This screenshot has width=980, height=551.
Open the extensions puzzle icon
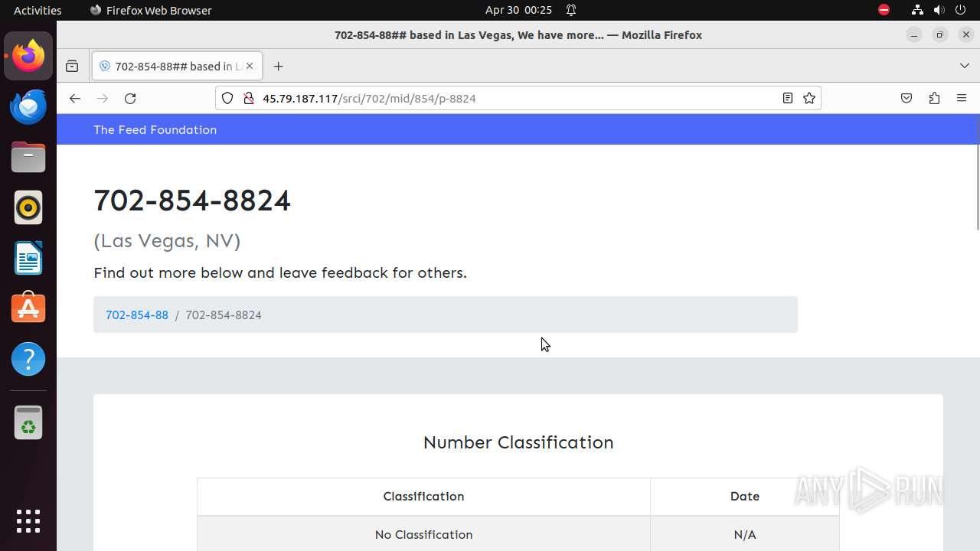click(x=934, y=98)
